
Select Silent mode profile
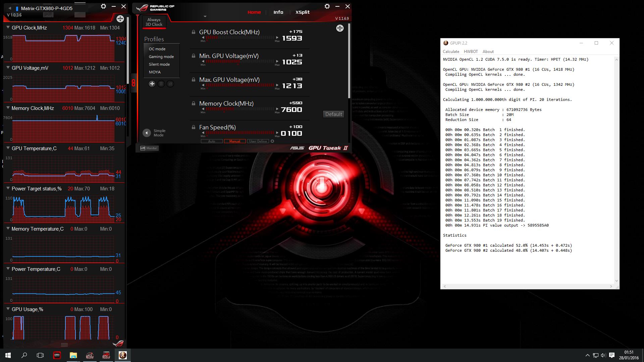coord(159,64)
